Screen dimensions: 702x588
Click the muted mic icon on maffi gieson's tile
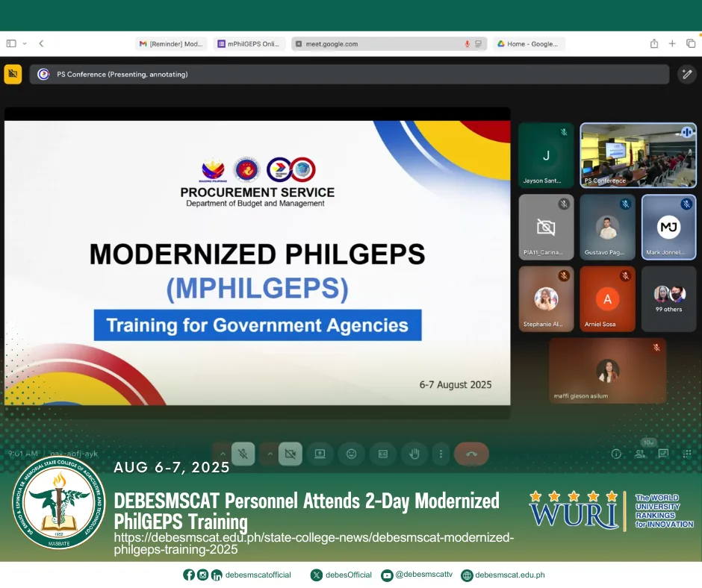[656, 347]
